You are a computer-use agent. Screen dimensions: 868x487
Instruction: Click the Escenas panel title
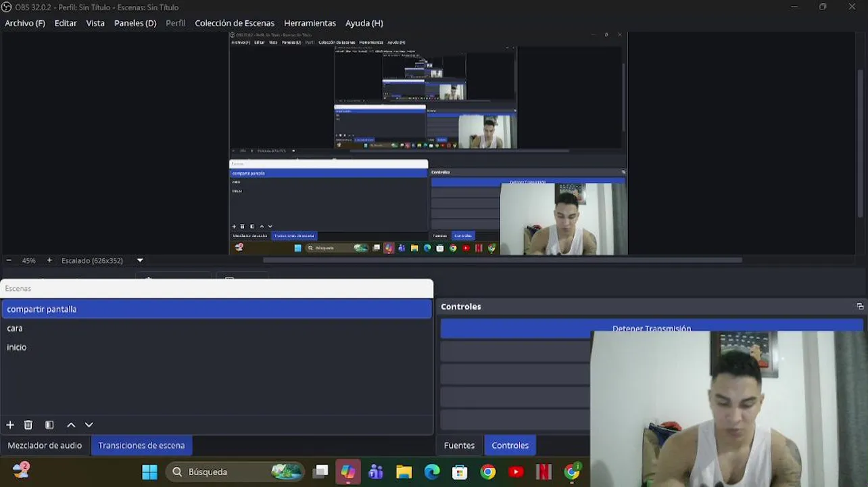(18, 288)
